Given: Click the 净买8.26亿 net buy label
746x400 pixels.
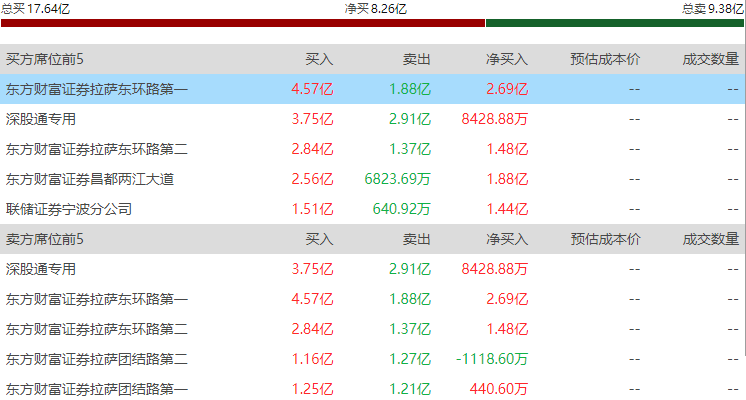Looking at the screenshot, I should point(375,9).
